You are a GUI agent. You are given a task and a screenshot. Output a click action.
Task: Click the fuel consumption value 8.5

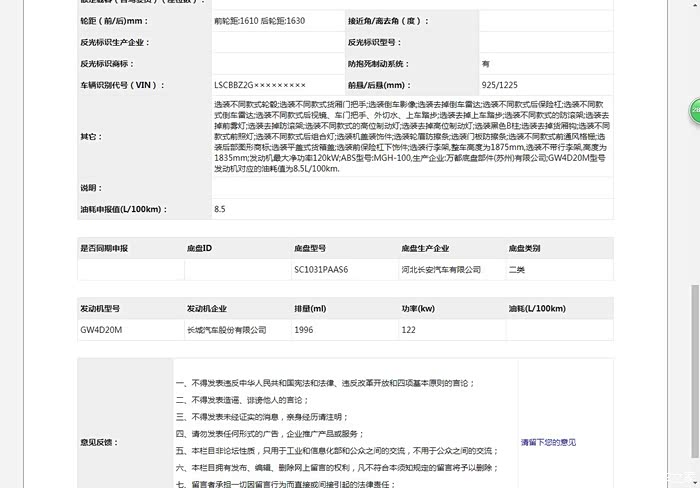(x=220, y=209)
